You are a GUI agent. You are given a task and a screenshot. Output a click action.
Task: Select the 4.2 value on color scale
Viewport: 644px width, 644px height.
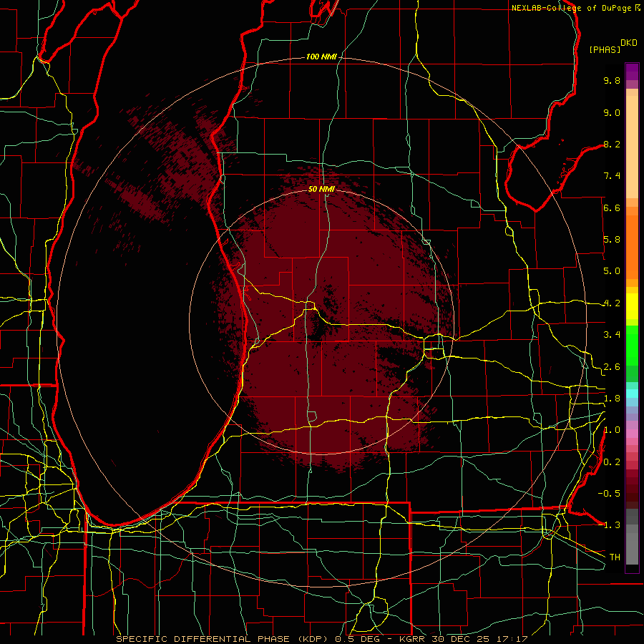click(612, 303)
